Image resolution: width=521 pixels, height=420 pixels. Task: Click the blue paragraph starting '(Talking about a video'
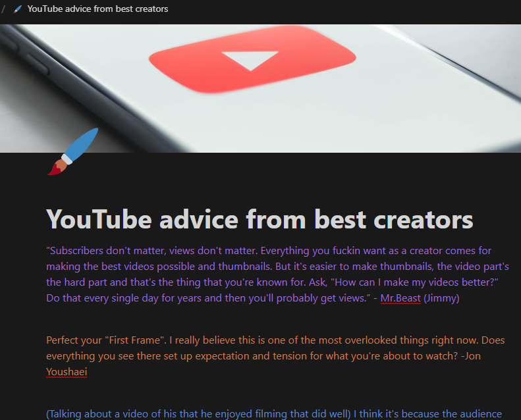274,413
